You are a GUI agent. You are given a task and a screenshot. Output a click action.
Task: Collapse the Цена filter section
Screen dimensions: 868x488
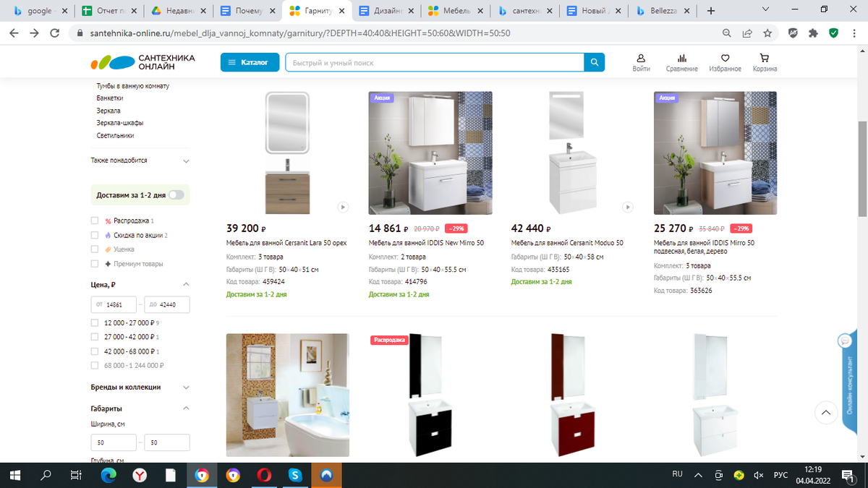coord(186,285)
